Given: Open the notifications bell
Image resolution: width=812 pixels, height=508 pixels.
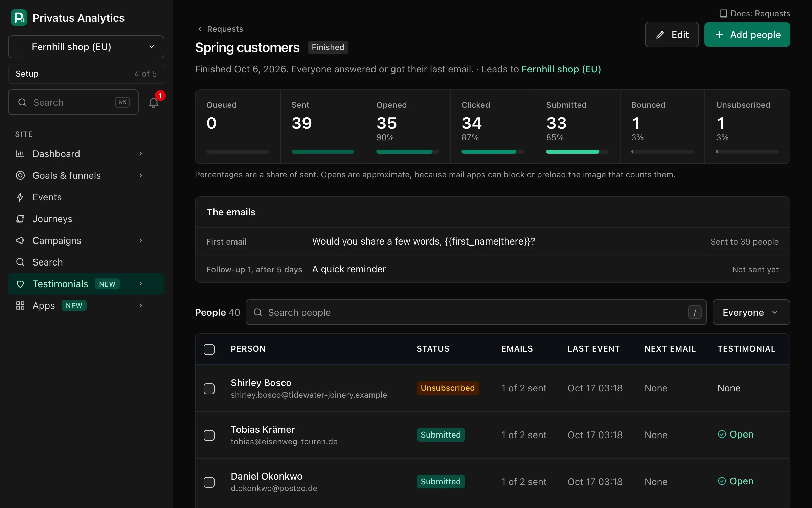Looking at the screenshot, I should [154, 103].
